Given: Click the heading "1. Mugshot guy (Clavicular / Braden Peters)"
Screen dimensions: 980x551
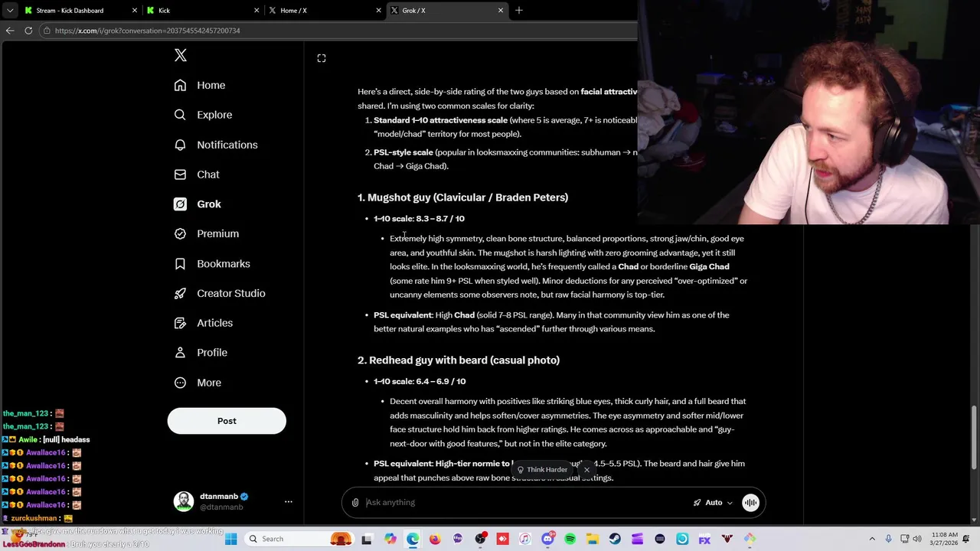Looking at the screenshot, I should click(x=462, y=197).
